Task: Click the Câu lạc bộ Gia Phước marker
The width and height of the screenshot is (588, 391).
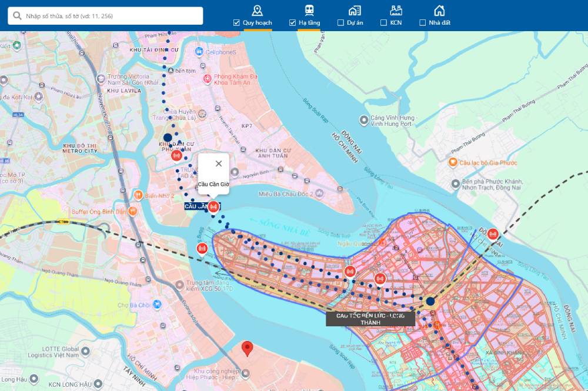Action: point(453,162)
